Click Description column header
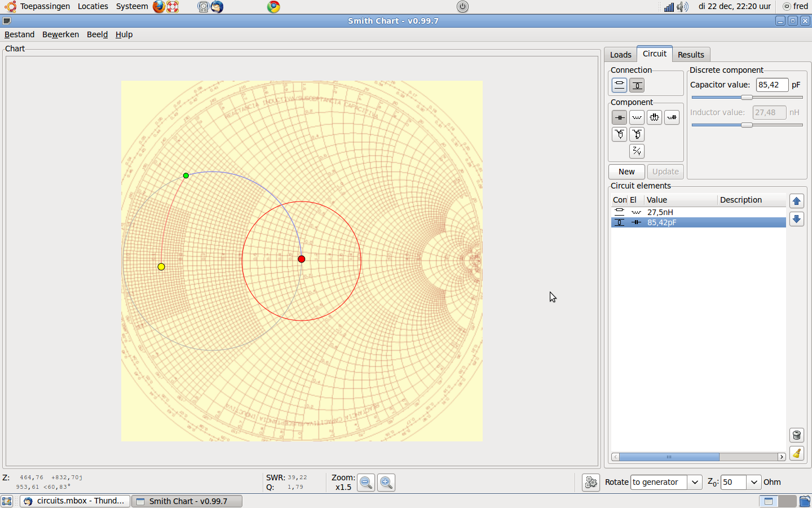The width and height of the screenshot is (812, 508). tap(752, 200)
